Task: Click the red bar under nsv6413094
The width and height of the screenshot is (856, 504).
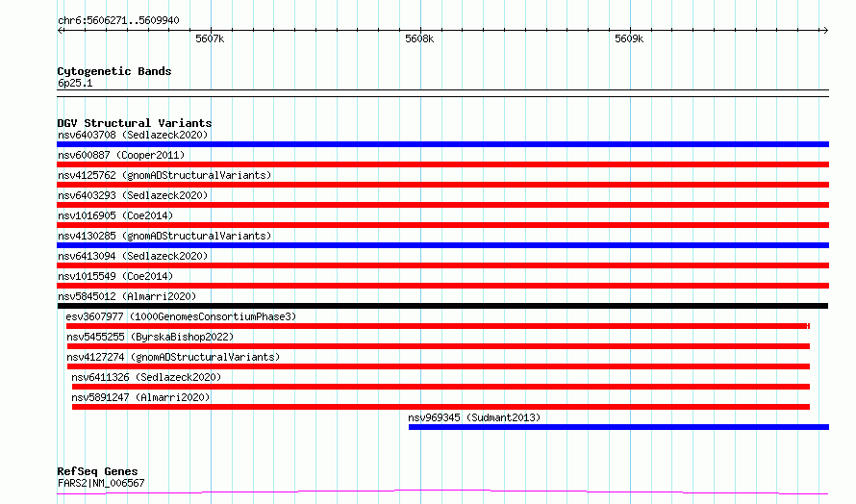Action: click(442, 265)
